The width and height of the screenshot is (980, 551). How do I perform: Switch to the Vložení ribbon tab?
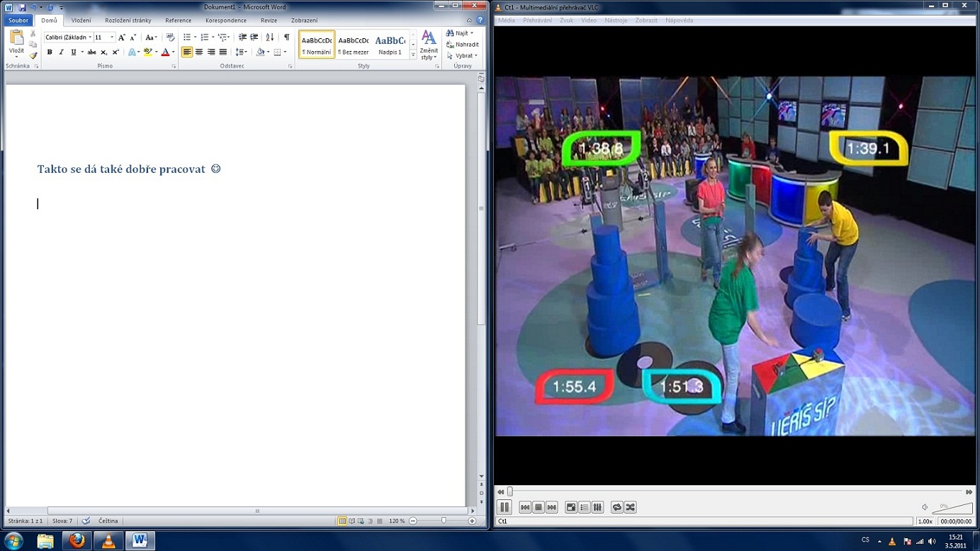pos(81,21)
